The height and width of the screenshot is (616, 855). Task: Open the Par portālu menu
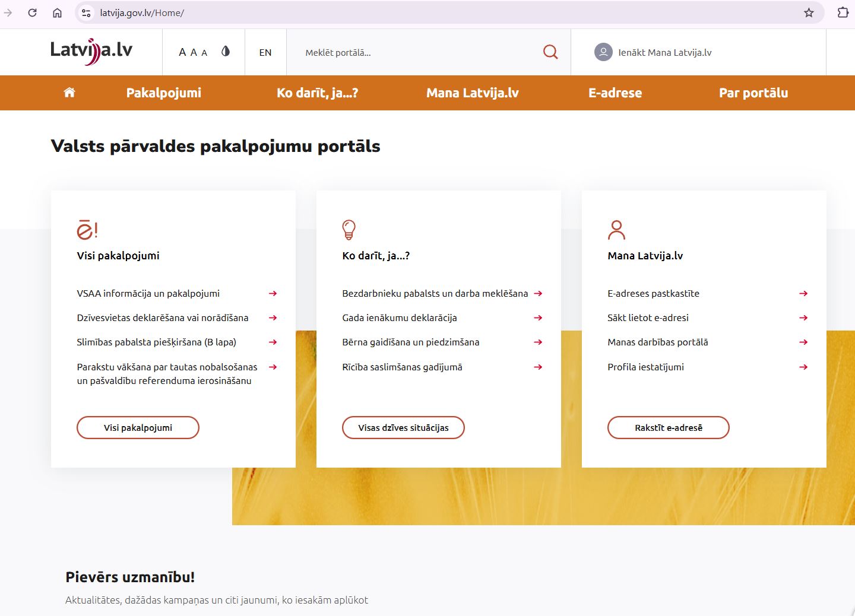pyautogui.click(x=753, y=93)
